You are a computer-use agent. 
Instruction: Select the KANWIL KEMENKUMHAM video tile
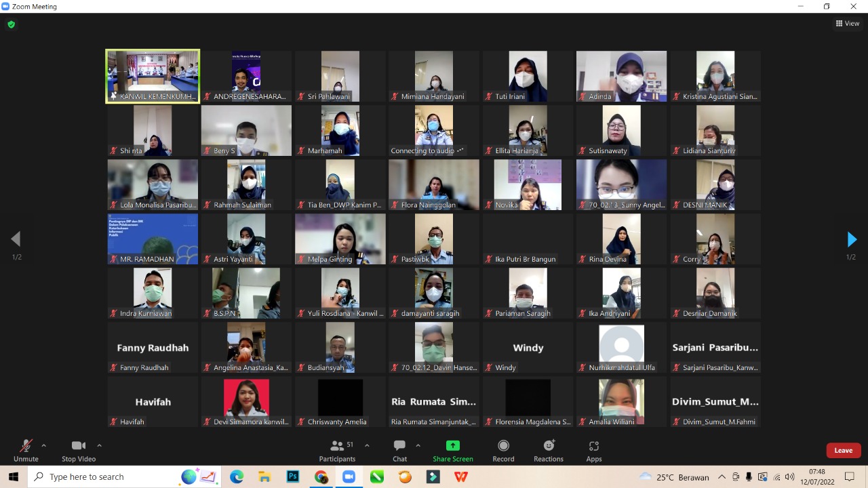[x=153, y=76]
